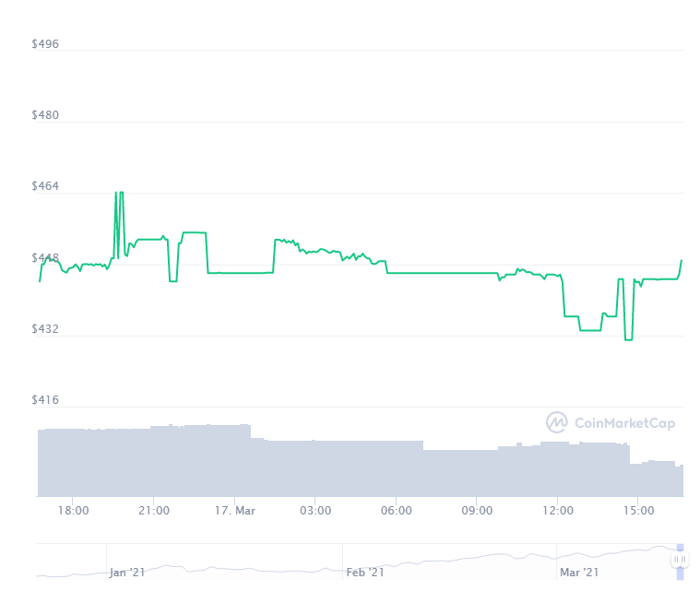This screenshot has width=700, height=591.
Task: Click the 06:00 time axis label
Action: (x=397, y=511)
